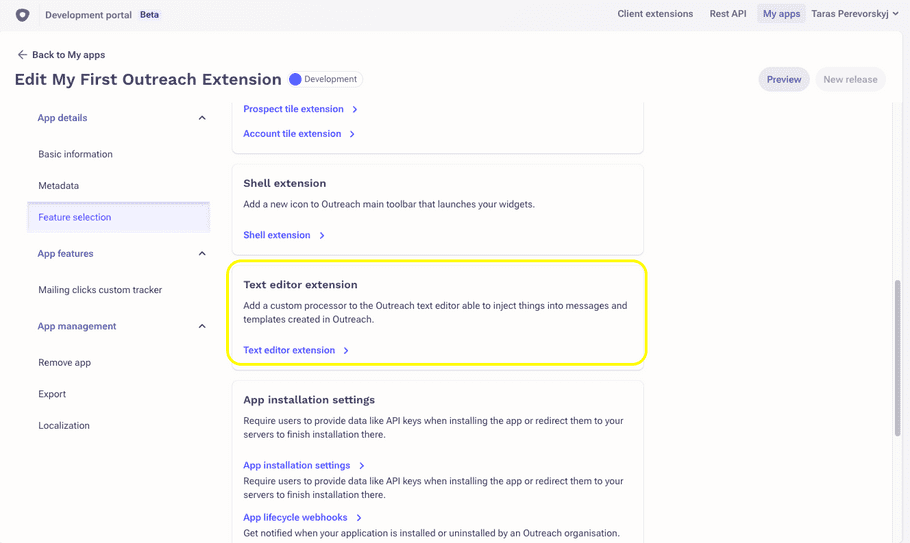
Task: Collapse the App details section
Action: point(202,118)
